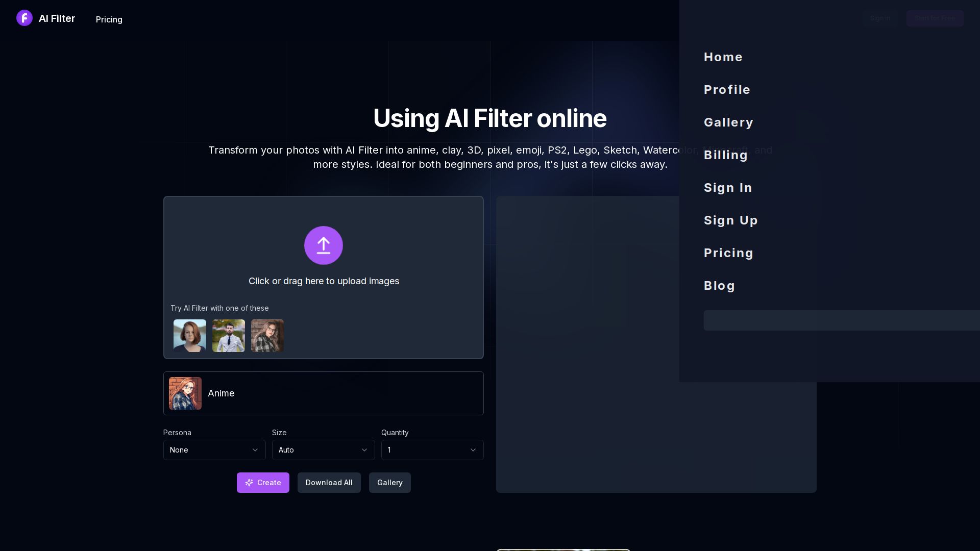Image resolution: width=980 pixels, height=551 pixels.
Task: Click the Create button
Action: pos(263,483)
